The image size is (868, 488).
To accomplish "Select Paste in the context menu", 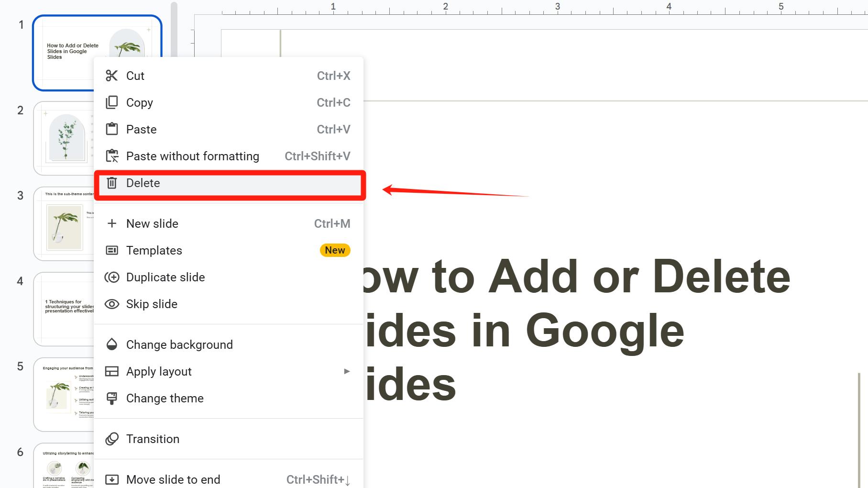I will (x=229, y=129).
